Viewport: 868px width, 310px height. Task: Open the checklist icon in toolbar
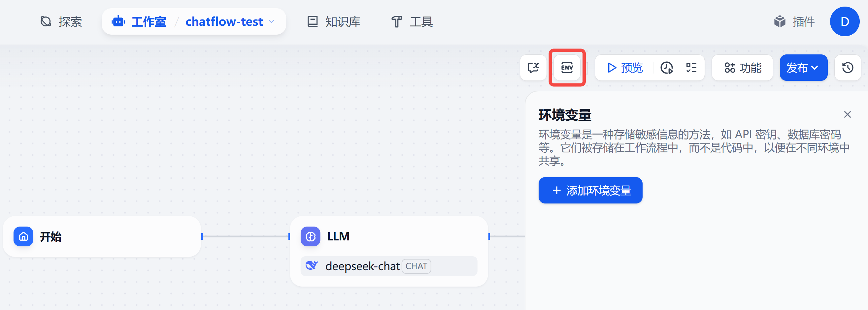tap(691, 68)
